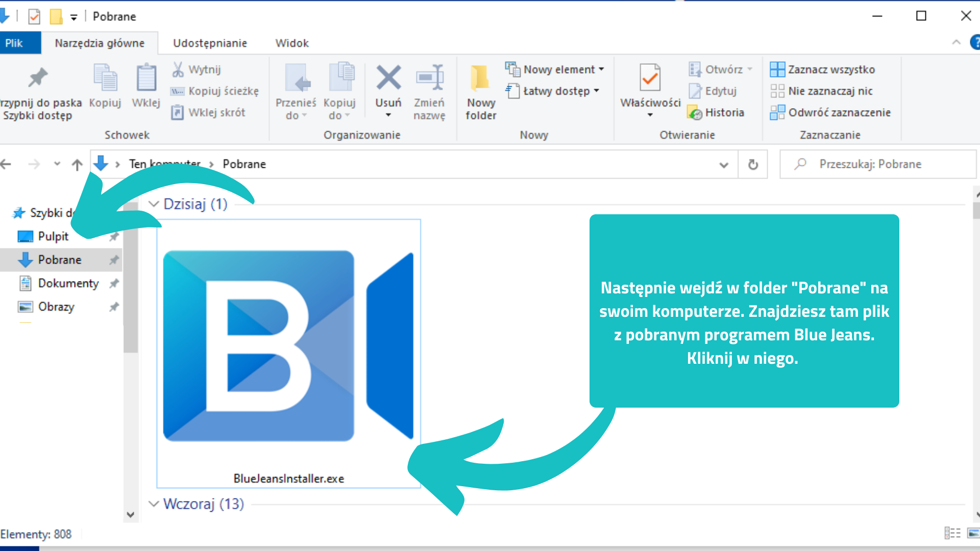Click Zmień nazwę rename icon
The width and height of the screenshot is (980, 551).
430,78
